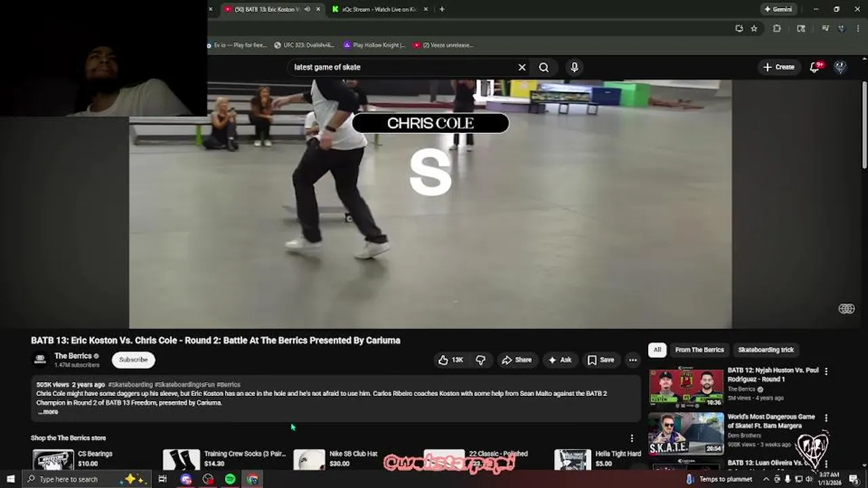Open Chrome extensions puzzle icon
This screenshot has height=488, width=868.
[776, 28]
